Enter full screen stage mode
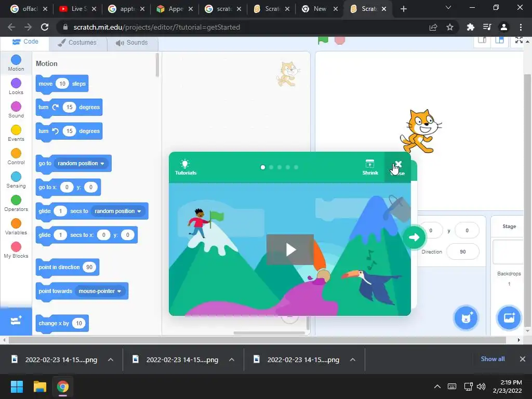 519,40
